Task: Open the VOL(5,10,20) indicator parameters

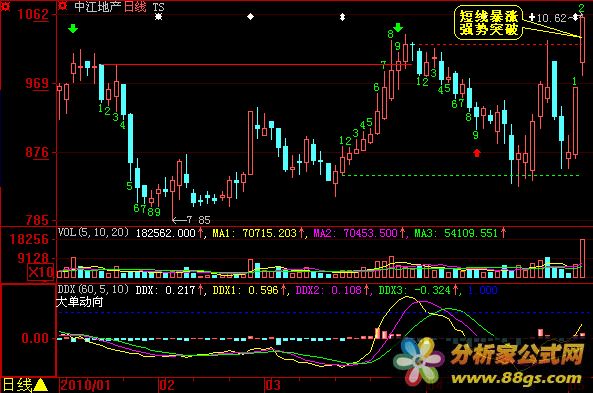Action: pos(93,232)
